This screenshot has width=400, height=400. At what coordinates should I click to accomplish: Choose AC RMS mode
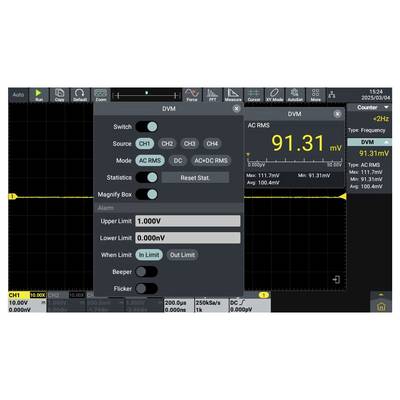coord(150,161)
